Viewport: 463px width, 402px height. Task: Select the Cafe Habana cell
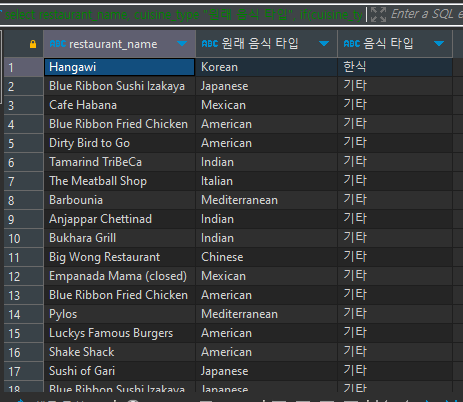click(119, 105)
